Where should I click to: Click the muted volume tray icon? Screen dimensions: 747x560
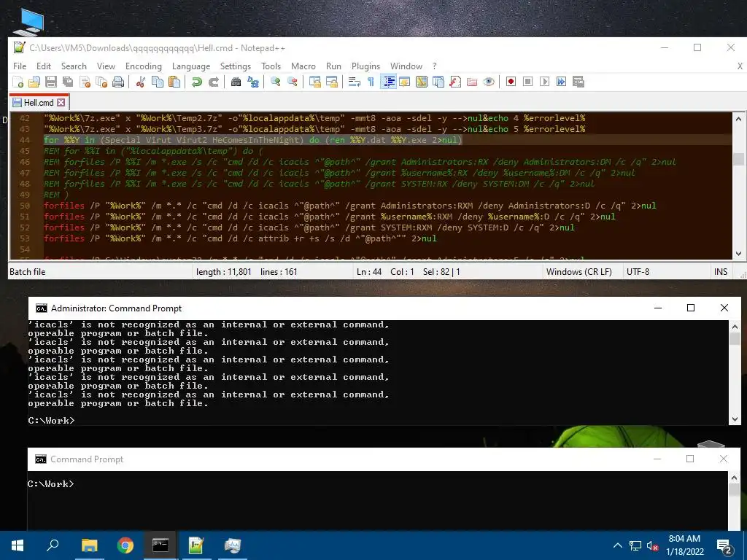(x=652, y=545)
